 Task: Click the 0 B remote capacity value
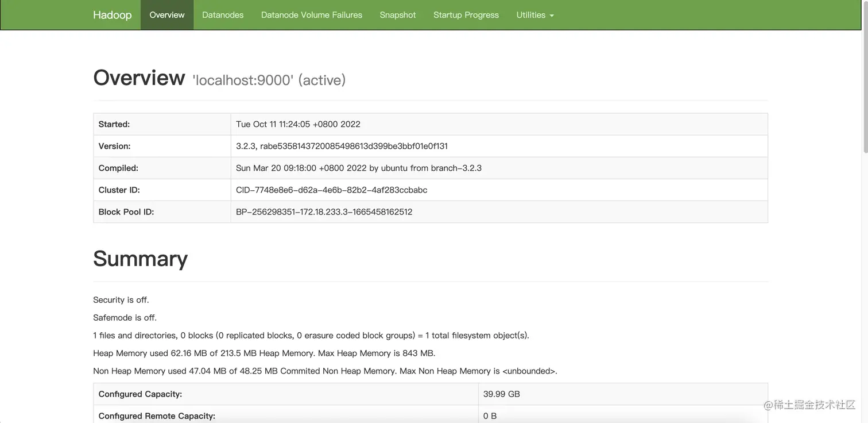(x=490, y=416)
